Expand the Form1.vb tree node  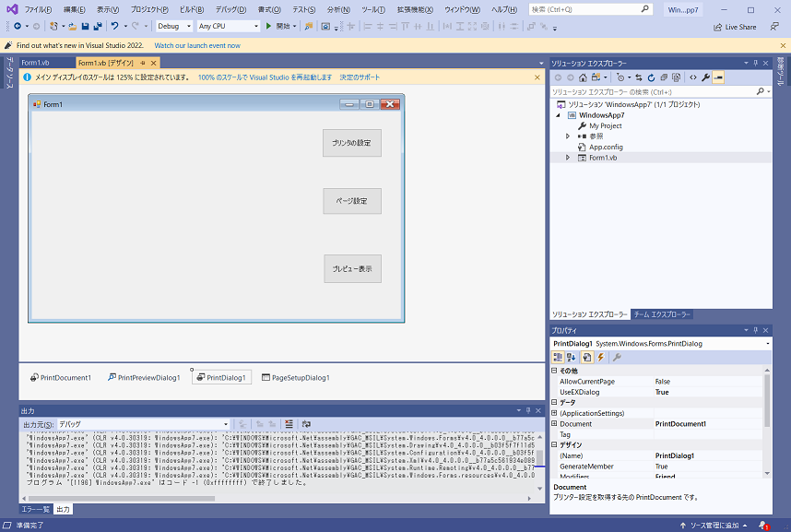click(568, 158)
